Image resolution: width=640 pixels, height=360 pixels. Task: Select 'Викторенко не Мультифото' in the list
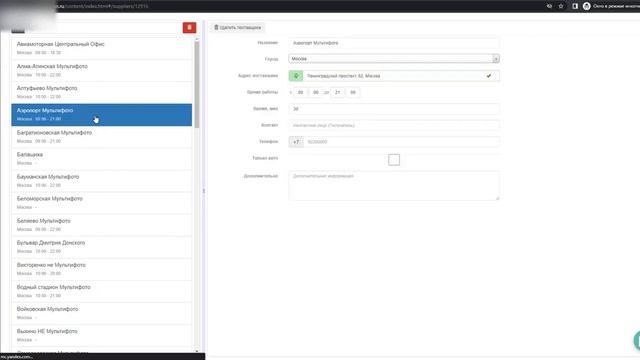click(x=102, y=269)
